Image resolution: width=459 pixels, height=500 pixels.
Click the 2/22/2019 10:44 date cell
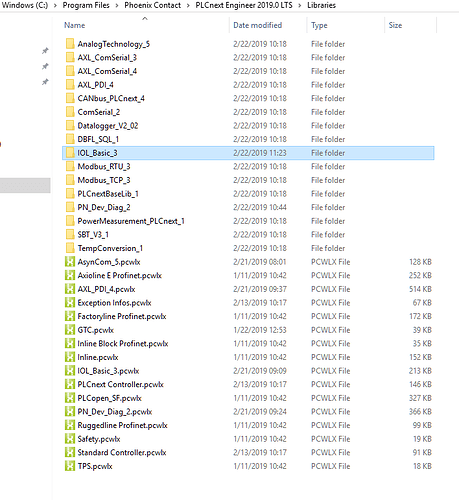(260, 207)
